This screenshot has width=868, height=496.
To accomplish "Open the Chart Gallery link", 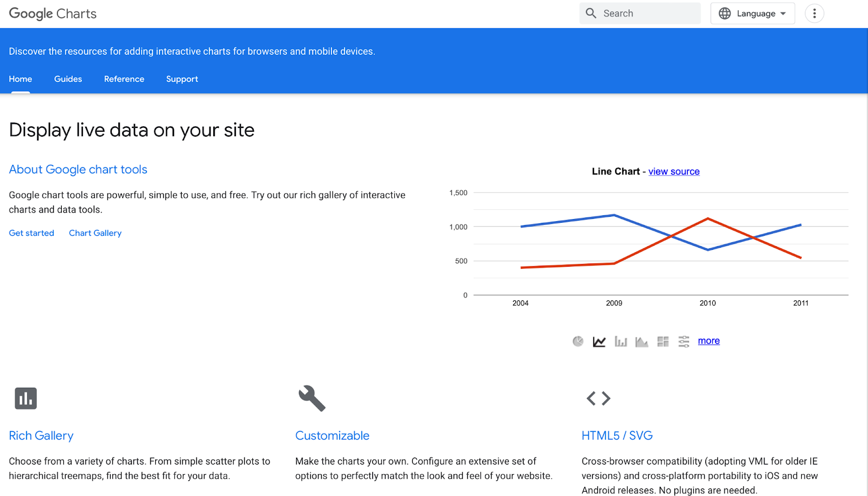I will pyautogui.click(x=95, y=233).
